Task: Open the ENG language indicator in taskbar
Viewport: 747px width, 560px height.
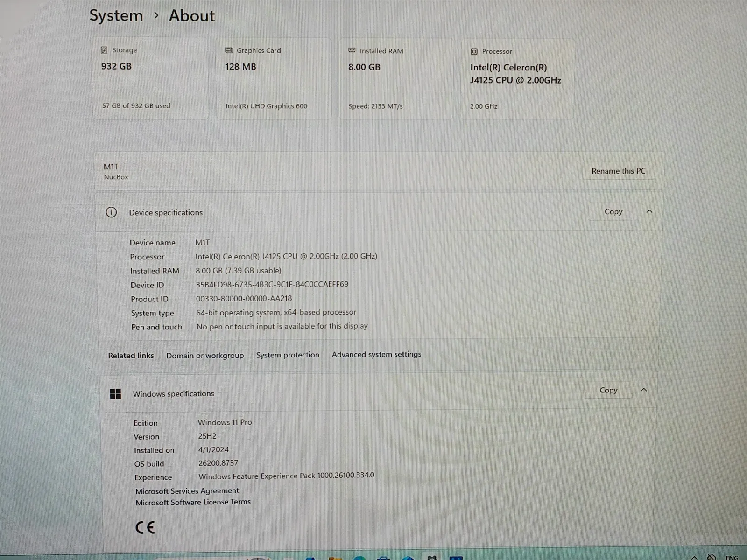Action: tap(732, 557)
